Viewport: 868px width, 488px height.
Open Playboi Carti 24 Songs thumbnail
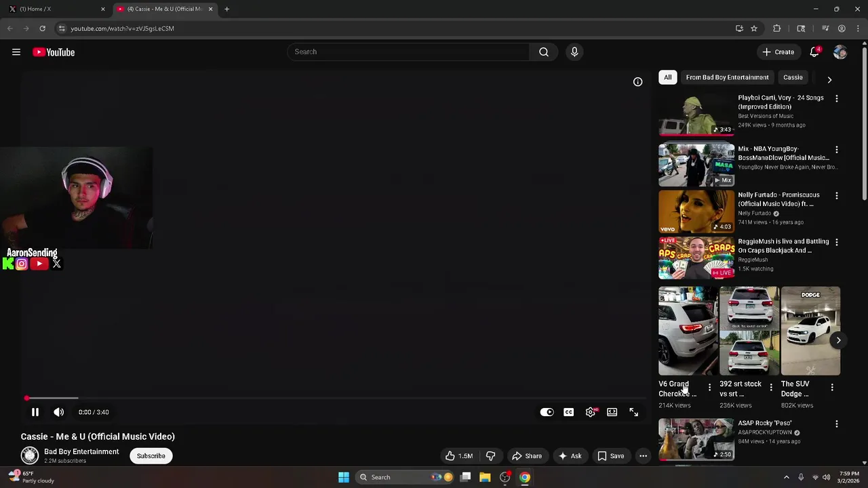[696, 115]
